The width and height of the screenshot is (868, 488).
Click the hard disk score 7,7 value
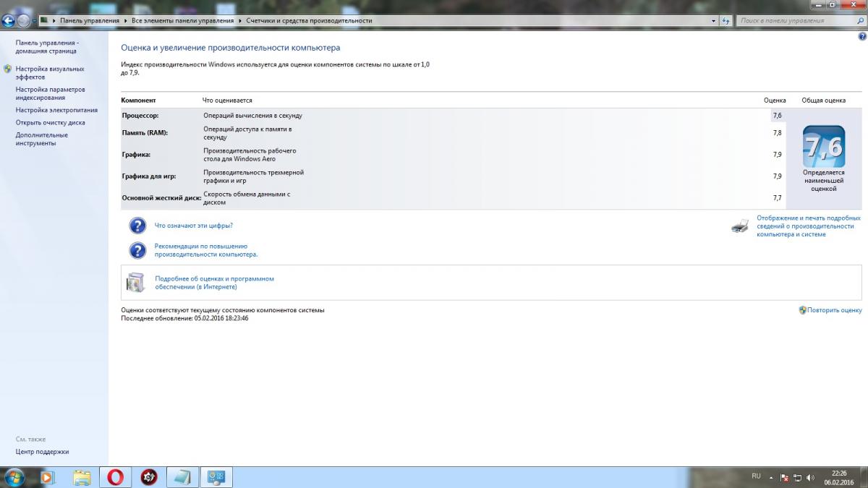coord(777,198)
